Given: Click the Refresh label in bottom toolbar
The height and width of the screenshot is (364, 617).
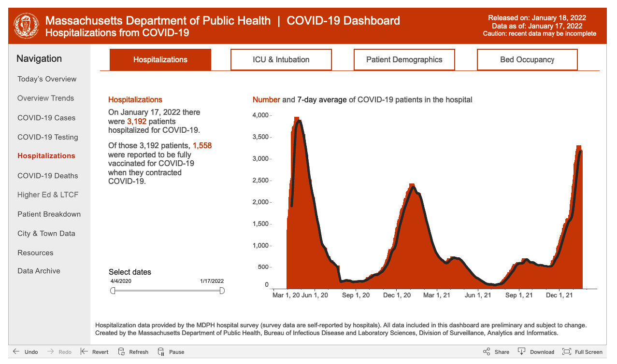Looking at the screenshot, I should 139,352.
